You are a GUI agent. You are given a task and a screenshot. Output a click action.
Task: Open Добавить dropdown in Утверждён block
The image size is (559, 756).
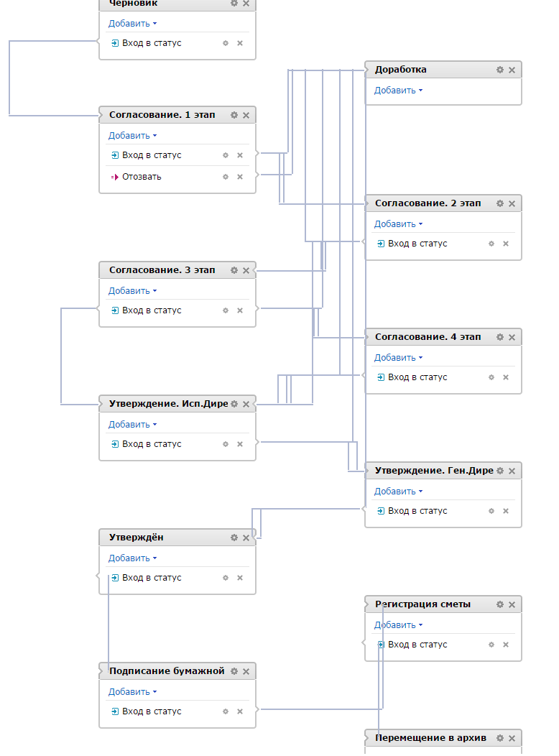pos(132,558)
